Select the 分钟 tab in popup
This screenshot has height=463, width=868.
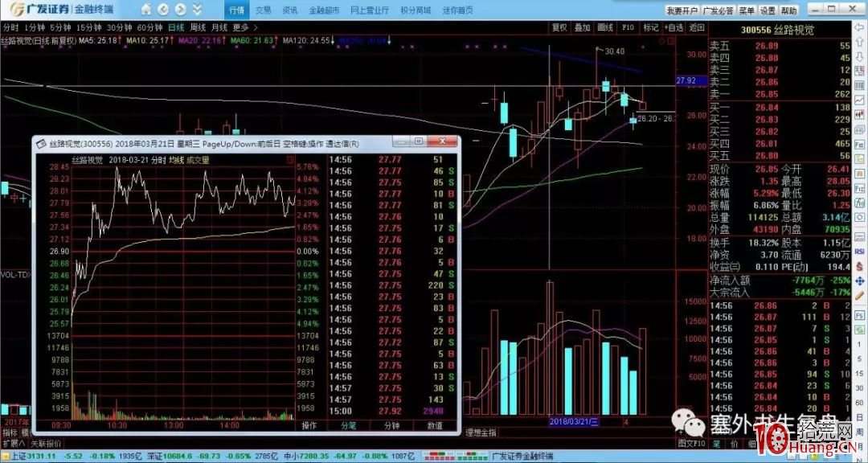tap(392, 425)
